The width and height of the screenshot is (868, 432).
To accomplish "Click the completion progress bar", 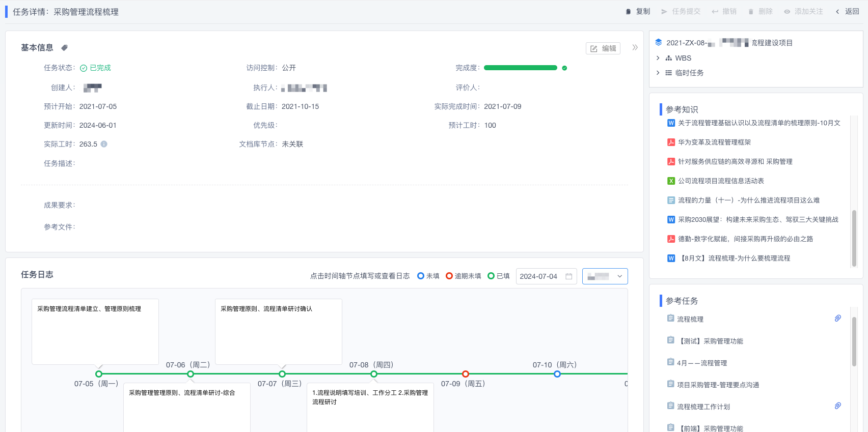I will click(521, 68).
